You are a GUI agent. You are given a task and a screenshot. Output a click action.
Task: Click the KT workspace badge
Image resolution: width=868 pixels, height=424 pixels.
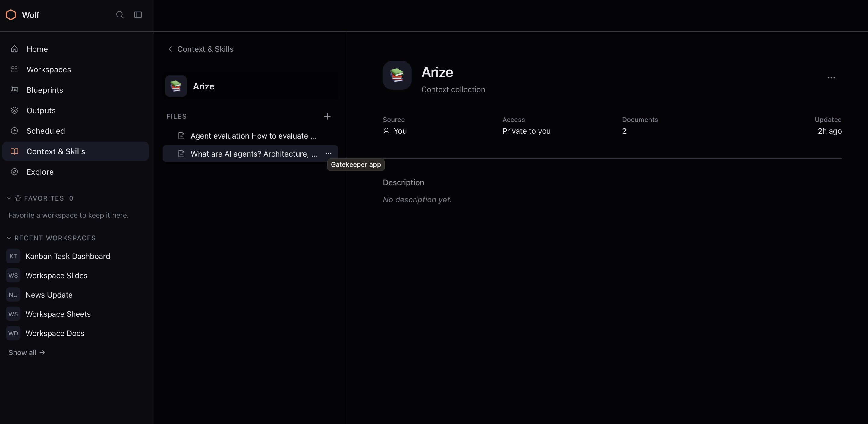[x=13, y=256]
